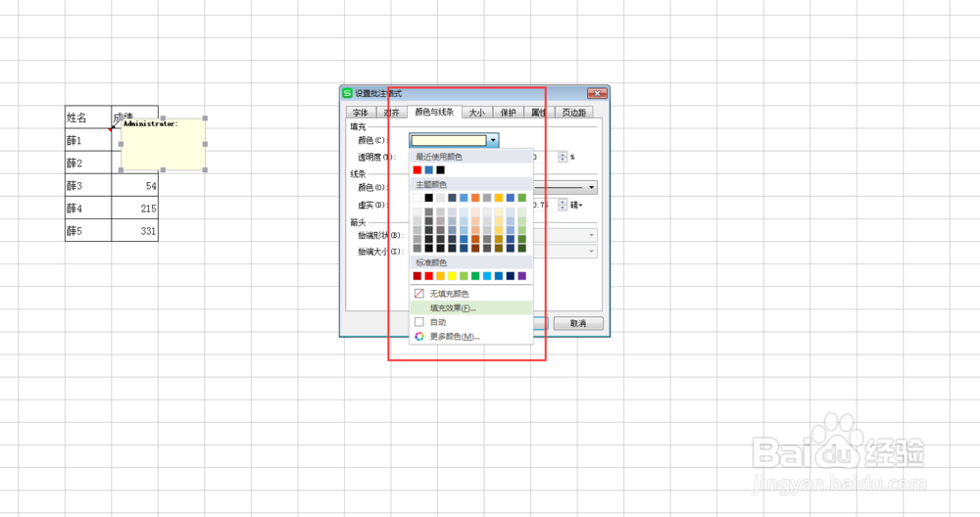Choose gold in theme colors top row

499,198
